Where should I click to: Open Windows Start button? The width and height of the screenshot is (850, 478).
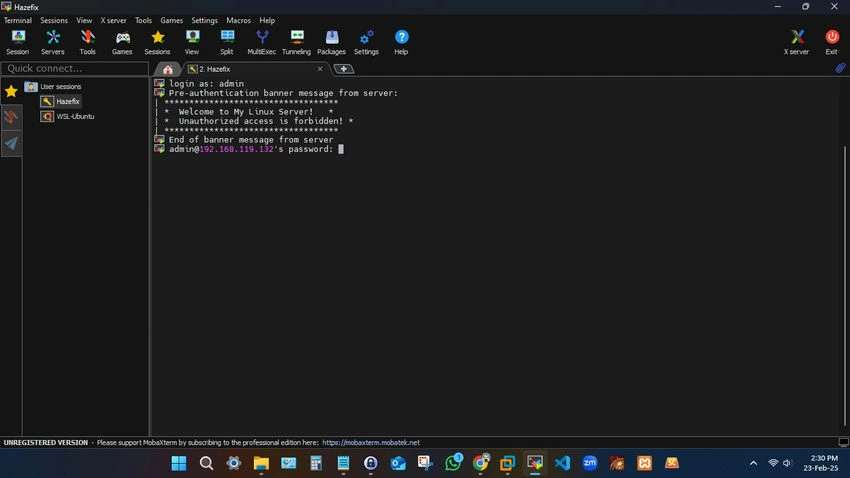pyautogui.click(x=179, y=463)
